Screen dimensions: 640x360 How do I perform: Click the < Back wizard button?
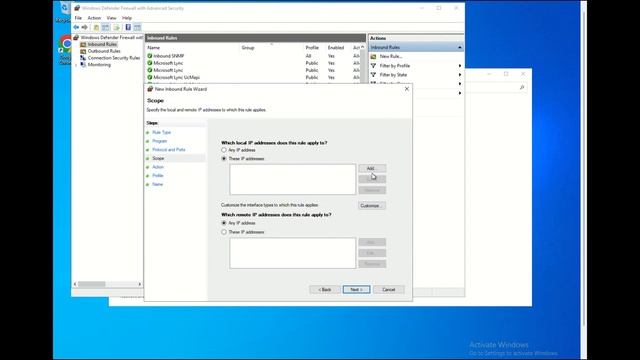pos(324,290)
